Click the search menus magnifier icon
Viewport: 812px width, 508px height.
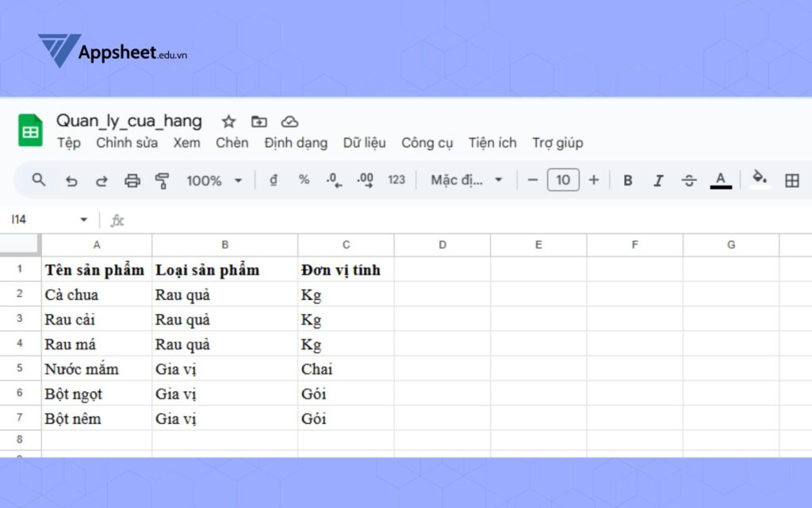[x=39, y=180]
